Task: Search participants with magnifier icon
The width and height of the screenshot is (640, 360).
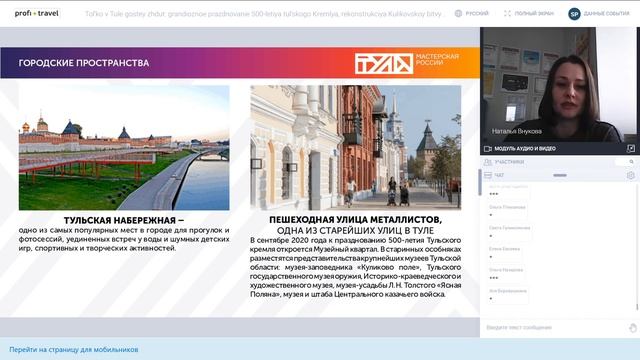Action: tap(631, 162)
